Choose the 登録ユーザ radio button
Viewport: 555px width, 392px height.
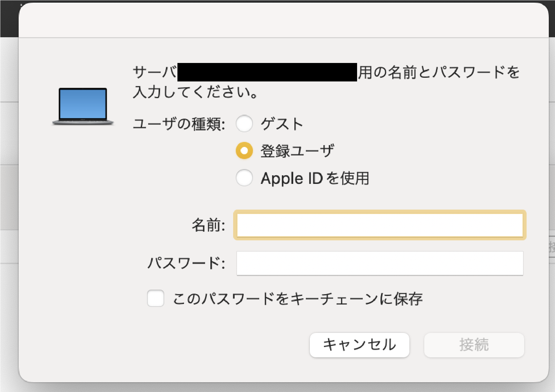[244, 151]
